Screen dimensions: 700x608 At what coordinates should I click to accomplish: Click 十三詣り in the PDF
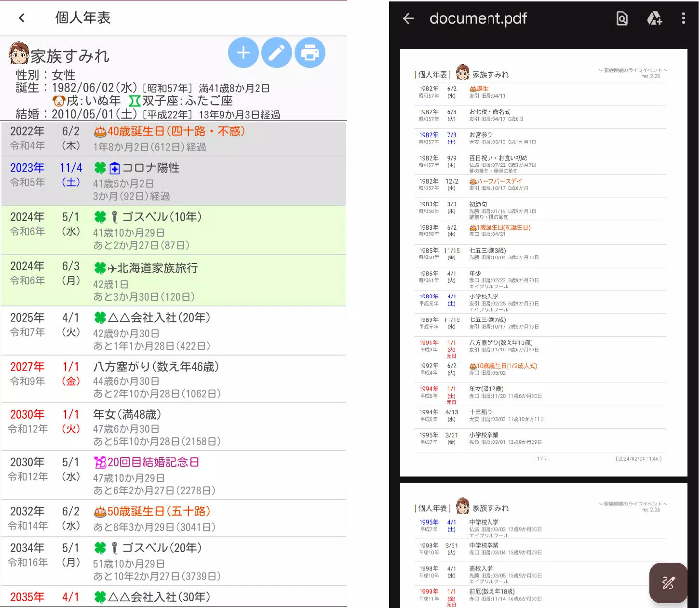[x=481, y=412]
